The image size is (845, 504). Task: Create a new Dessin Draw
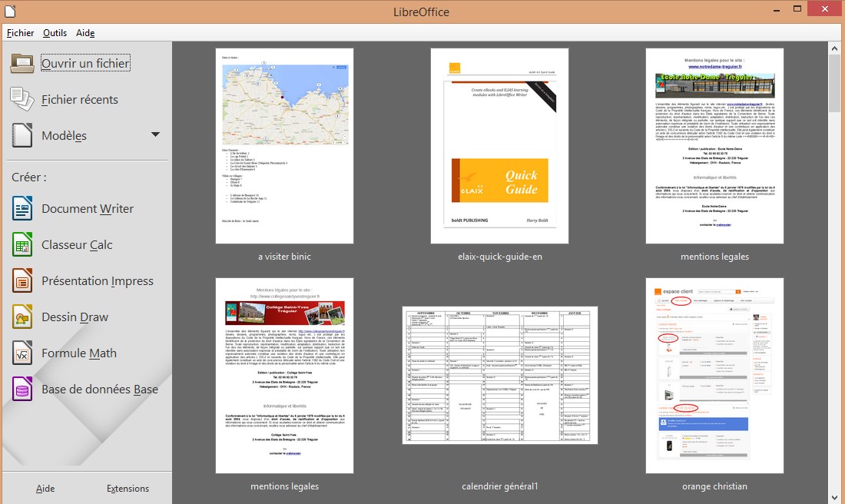(75, 317)
